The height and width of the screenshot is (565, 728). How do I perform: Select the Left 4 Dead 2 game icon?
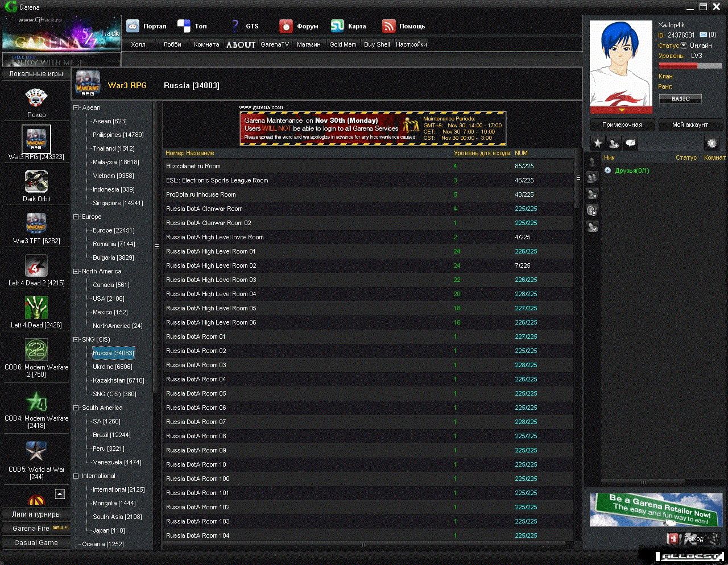coord(36,266)
